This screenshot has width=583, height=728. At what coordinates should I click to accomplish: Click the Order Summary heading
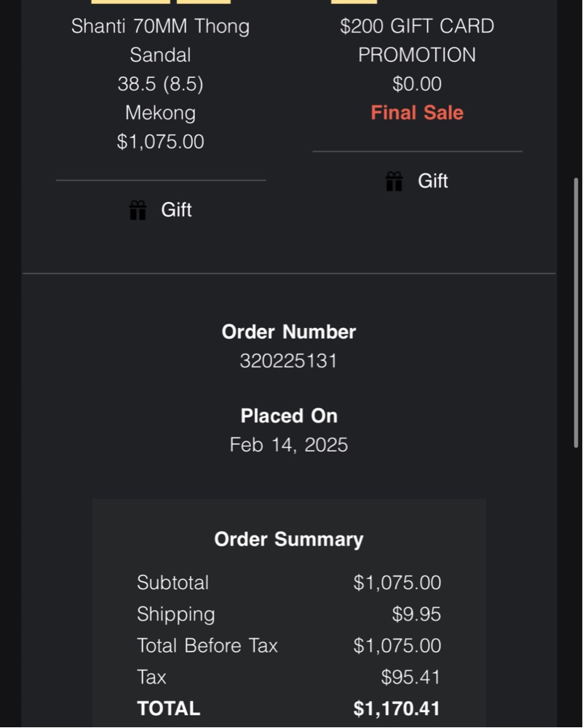tap(289, 540)
